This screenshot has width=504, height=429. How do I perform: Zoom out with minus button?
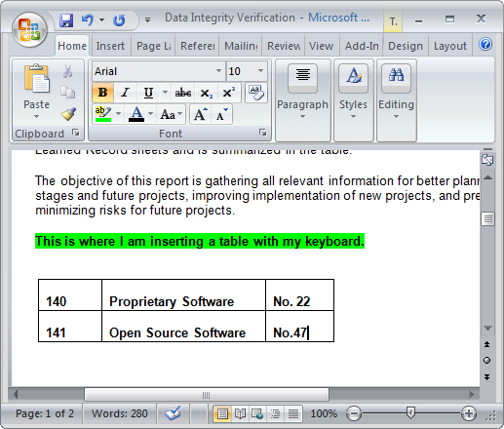[x=354, y=414]
